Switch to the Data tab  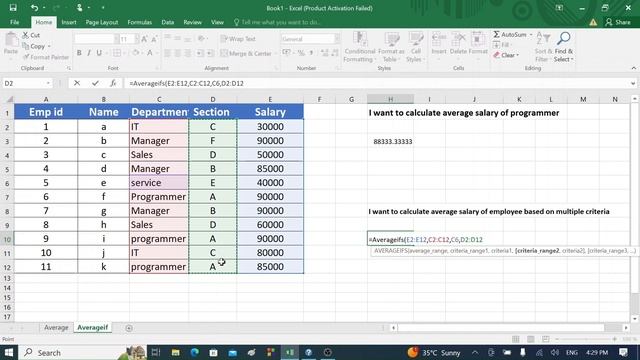tap(167, 22)
